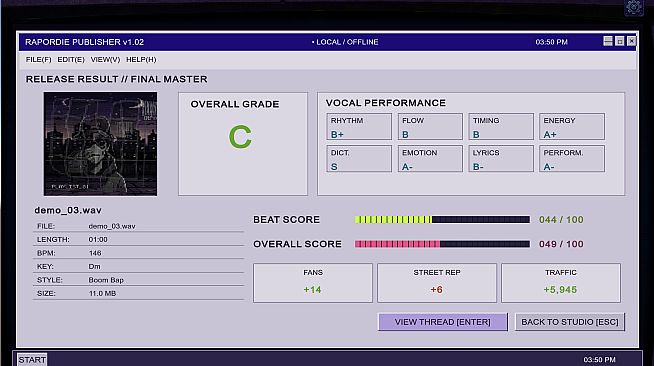Click the START button on the taskbar
The height and width of the screenshot is (366, 654).
click(x=32, y=360)
